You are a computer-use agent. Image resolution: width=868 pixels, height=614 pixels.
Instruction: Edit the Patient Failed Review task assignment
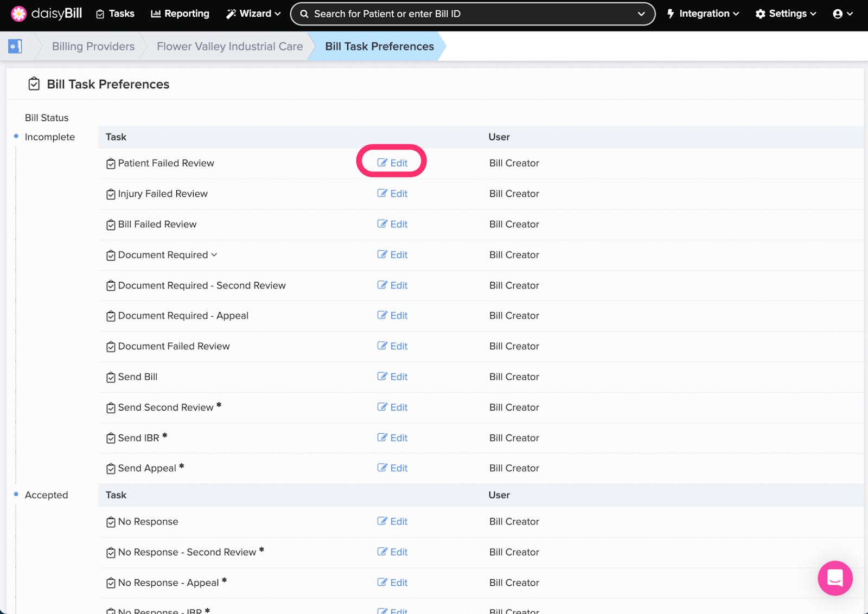click(392, 162)
